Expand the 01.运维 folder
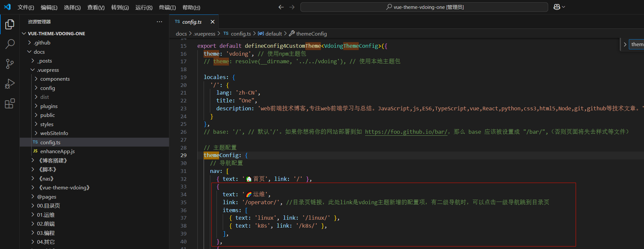Screen dimensions: 644x249 (x=94, y=215)
